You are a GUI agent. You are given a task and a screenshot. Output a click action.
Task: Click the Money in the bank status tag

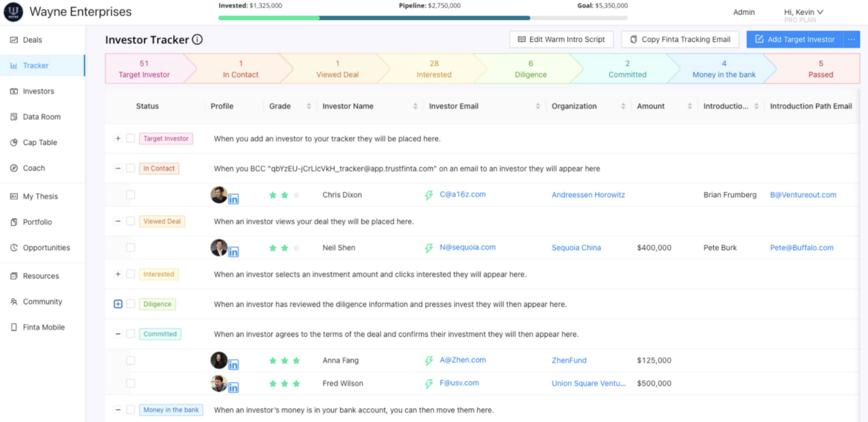[171, 410]
